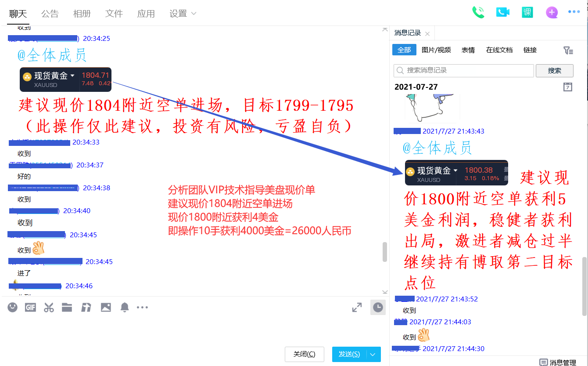This screenshot has width=588, height=366.
Task: Start a video call
Action: pyautogui.click(x=502, y=12)
